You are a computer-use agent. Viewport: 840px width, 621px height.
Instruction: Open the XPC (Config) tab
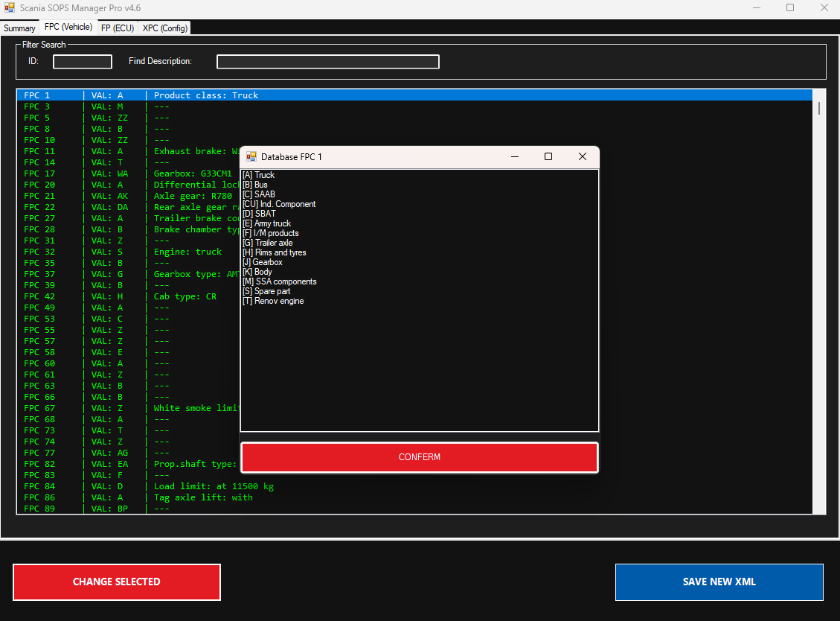(165, 28)
